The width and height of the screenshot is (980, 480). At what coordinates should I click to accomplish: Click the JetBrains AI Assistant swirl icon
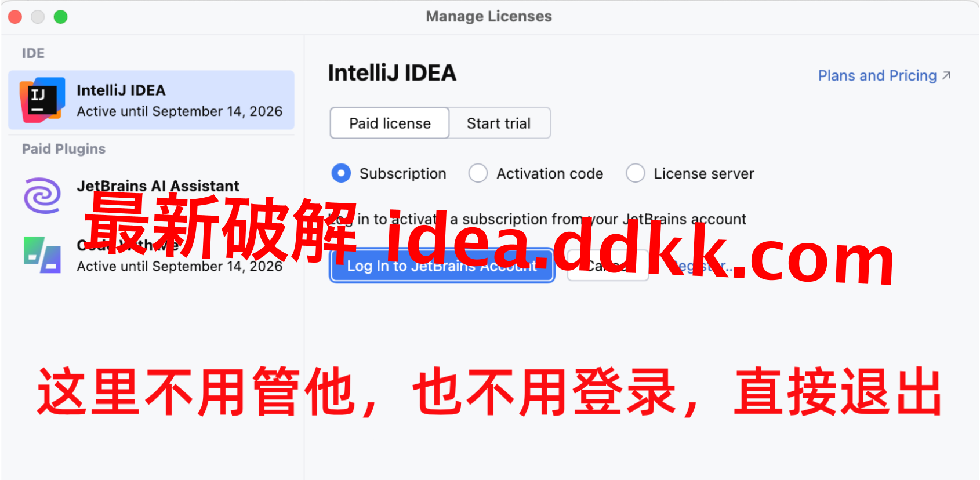pyautogui.click(x=42, y=195)
